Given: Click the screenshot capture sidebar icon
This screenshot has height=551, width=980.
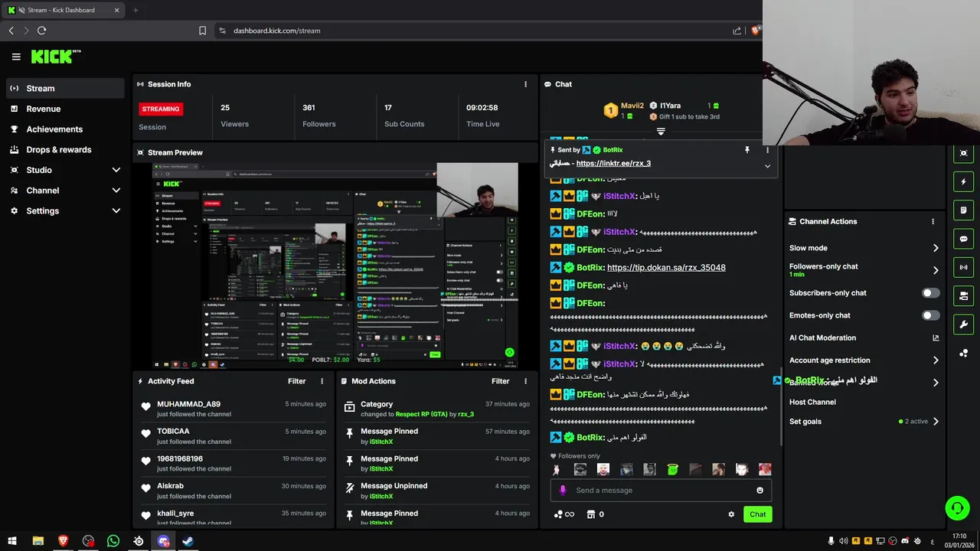Looking at the screenshot, I should 963,153.
